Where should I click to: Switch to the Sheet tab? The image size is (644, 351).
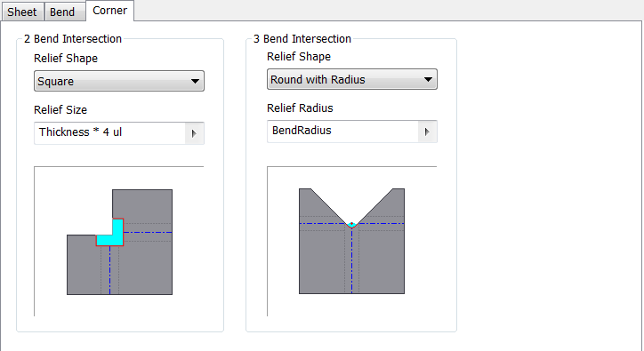(22, 12)
